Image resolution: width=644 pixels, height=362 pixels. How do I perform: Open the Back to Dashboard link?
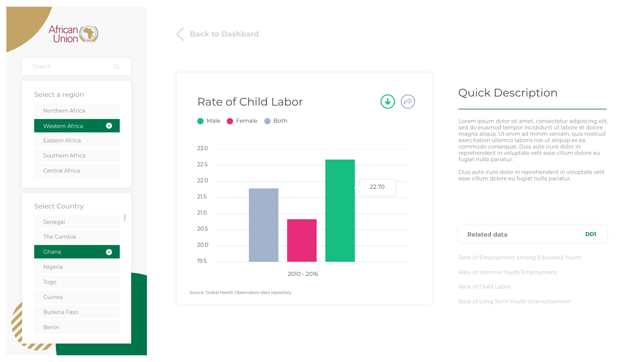click(x=224, y=34)
